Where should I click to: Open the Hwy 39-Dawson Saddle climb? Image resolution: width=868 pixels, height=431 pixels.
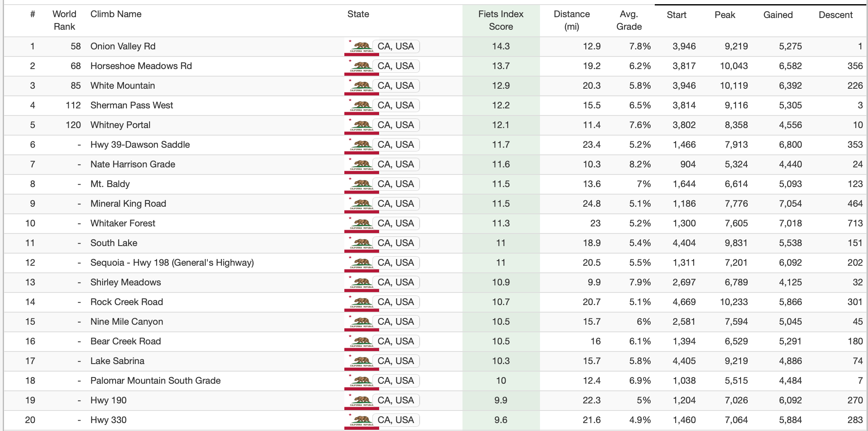click(x=140, y=145)
